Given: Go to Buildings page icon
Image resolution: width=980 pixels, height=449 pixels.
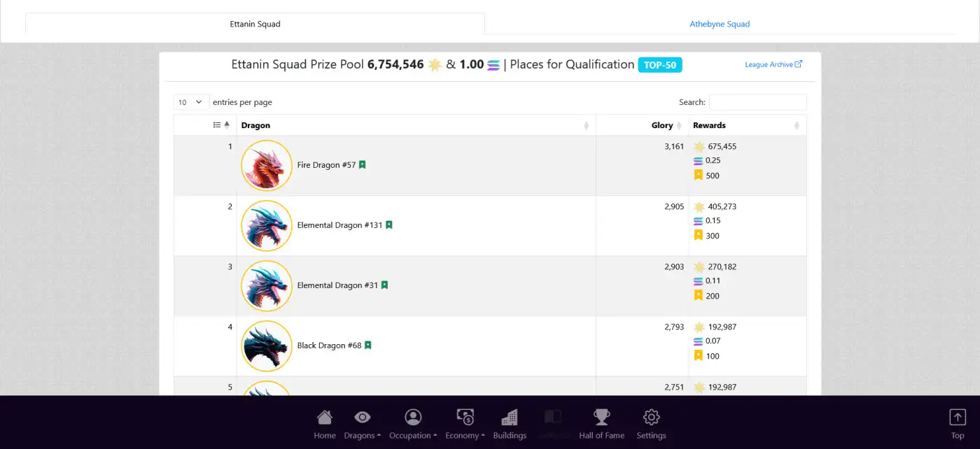Looking at the screenshot, I should click(x=510, y=418).
